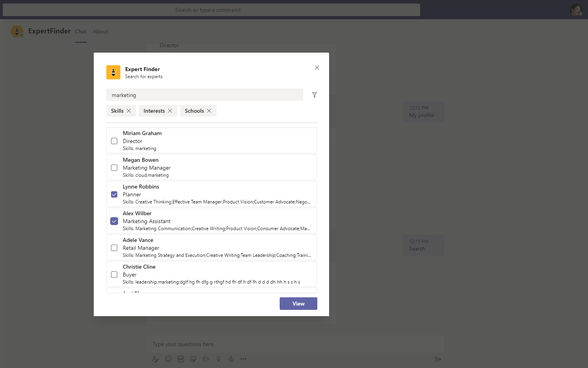Uncheck the Lynne Robbins checkbox
The height and width of the screenshot is (368, 588).
click(x=114, y=194)
